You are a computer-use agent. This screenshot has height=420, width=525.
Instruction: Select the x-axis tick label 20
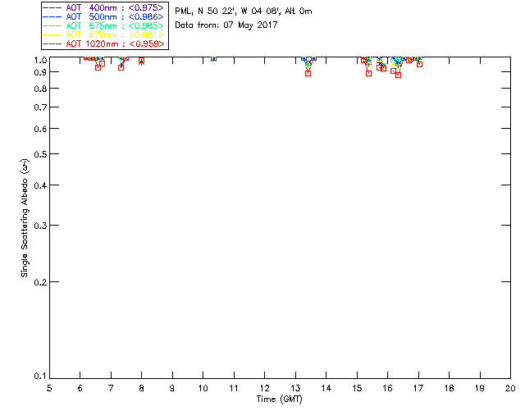pyautogui.click(x=510, y=388)
